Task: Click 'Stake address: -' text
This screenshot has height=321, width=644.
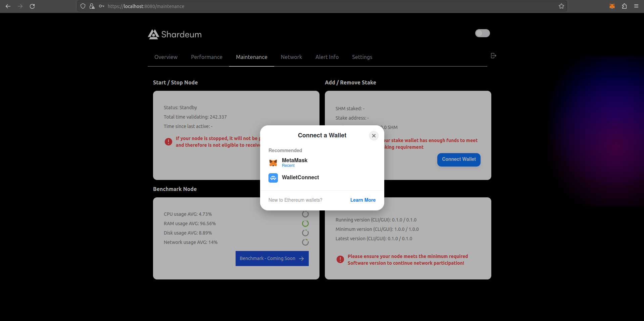Action: click(x=352, y=118)
